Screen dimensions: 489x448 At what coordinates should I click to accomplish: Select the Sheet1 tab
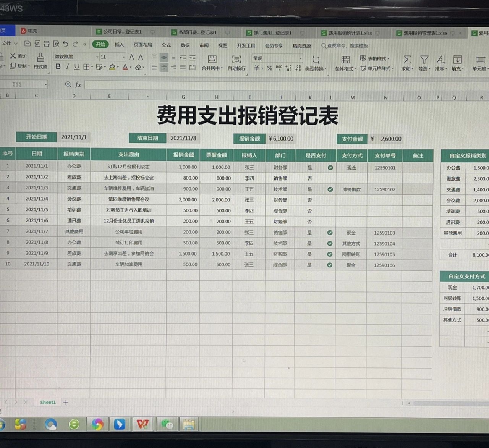click(x=47, y=402)
